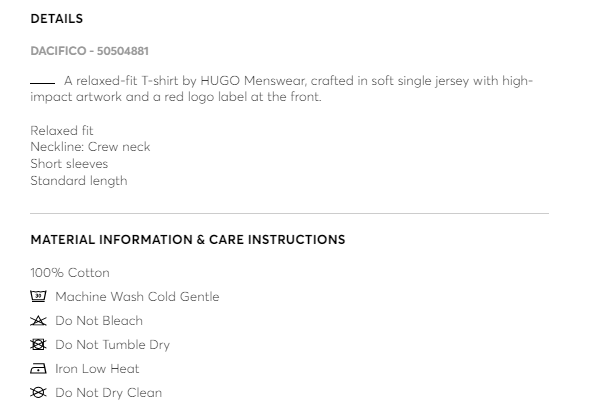Viewport: 612px width, 412px height.
Task: Click the Neckline: Crew neck detail line
Action: 90,147
